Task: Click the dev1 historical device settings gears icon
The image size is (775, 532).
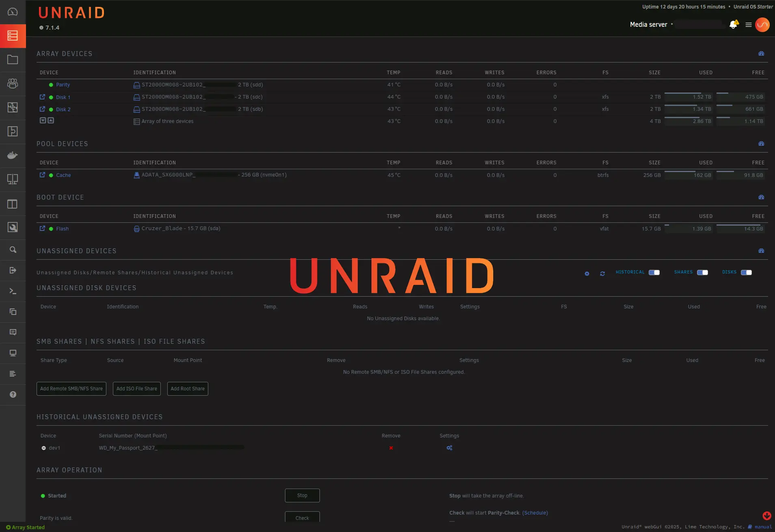Action: pos(449,448)
